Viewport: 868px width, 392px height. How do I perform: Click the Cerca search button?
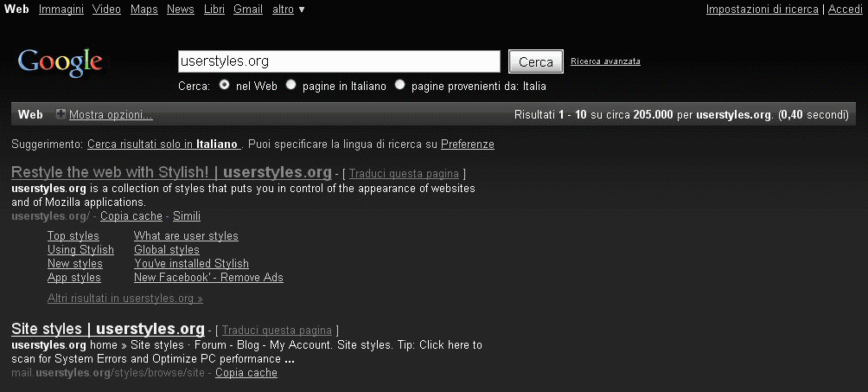point(536,61)
